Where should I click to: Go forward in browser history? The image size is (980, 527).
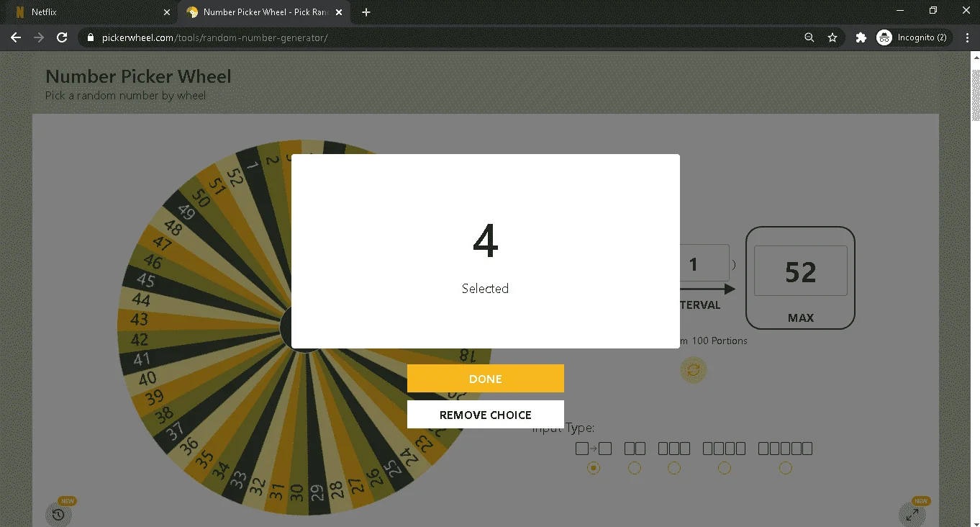39,37
